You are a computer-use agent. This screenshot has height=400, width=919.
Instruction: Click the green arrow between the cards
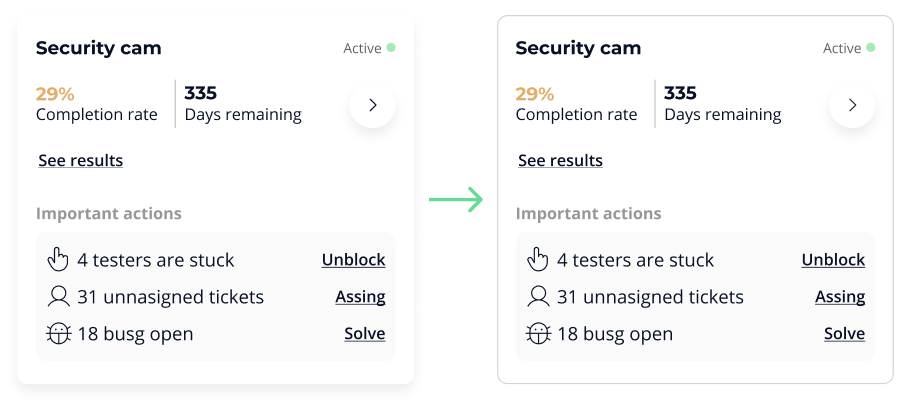click(456, 200)
